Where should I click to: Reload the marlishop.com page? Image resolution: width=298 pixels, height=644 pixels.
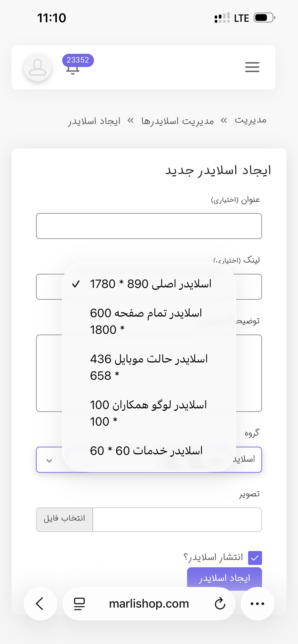[220, 603]
